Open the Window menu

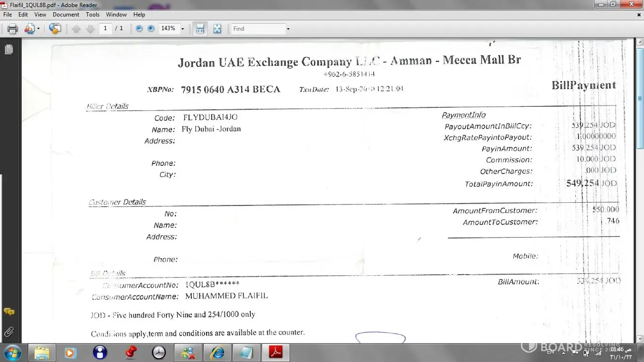click(116, 15)
